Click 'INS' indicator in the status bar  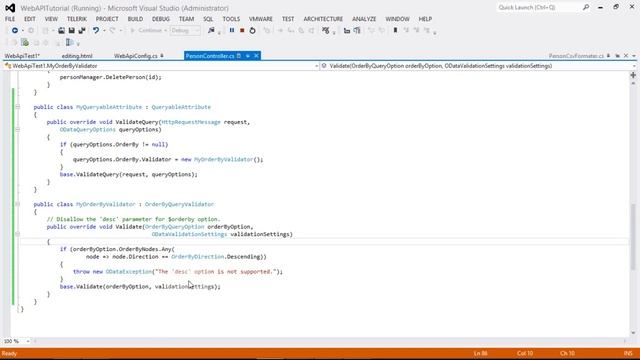[x=628, y=353]
